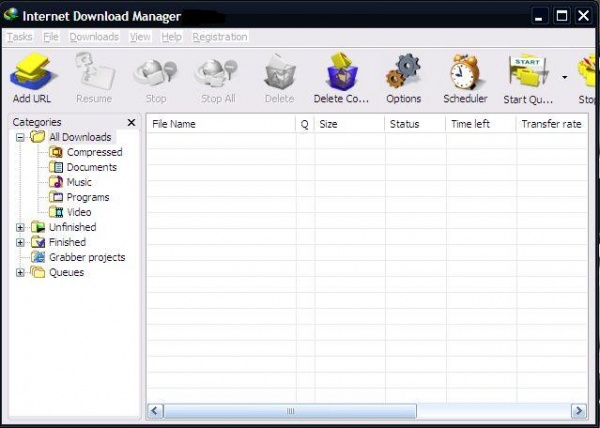Select the Documents category folder icon
The image size is (600, 428).
[56, 167]
